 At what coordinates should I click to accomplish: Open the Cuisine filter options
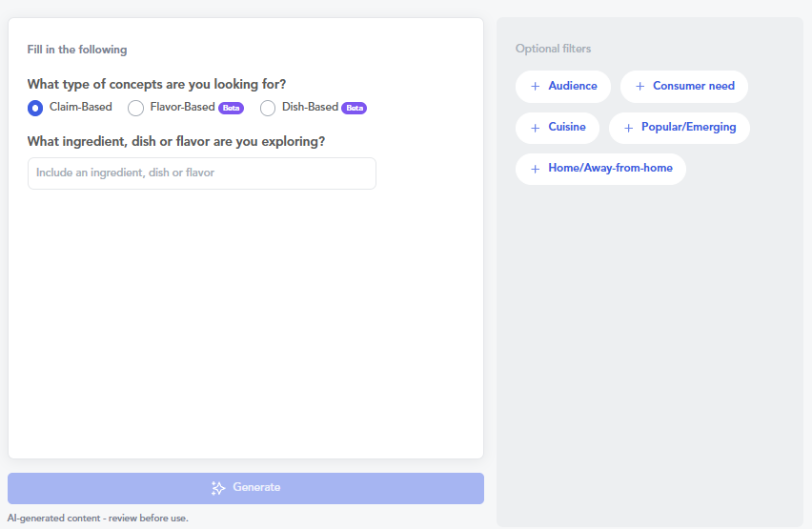pyautogui.click(x=558, y=128)
